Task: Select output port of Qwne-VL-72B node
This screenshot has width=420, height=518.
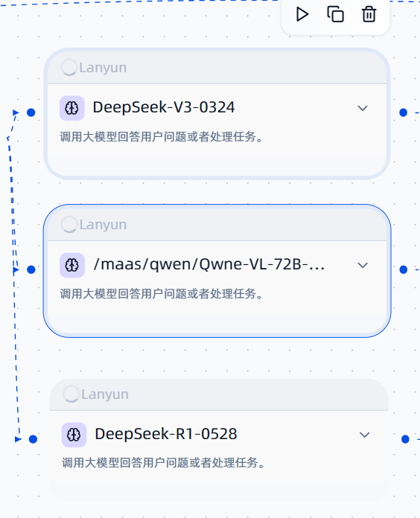Action: 403,269
